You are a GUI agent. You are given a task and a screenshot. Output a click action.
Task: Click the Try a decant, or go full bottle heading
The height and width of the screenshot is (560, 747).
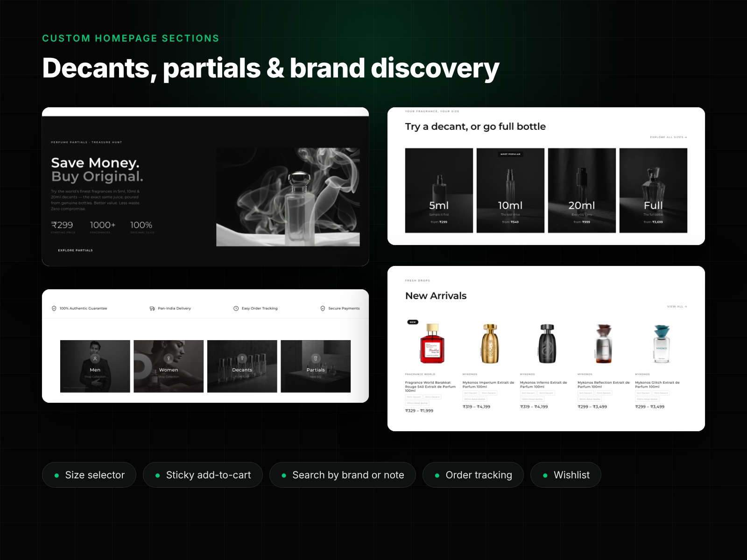pyautogui.click(x=475, y=126)
